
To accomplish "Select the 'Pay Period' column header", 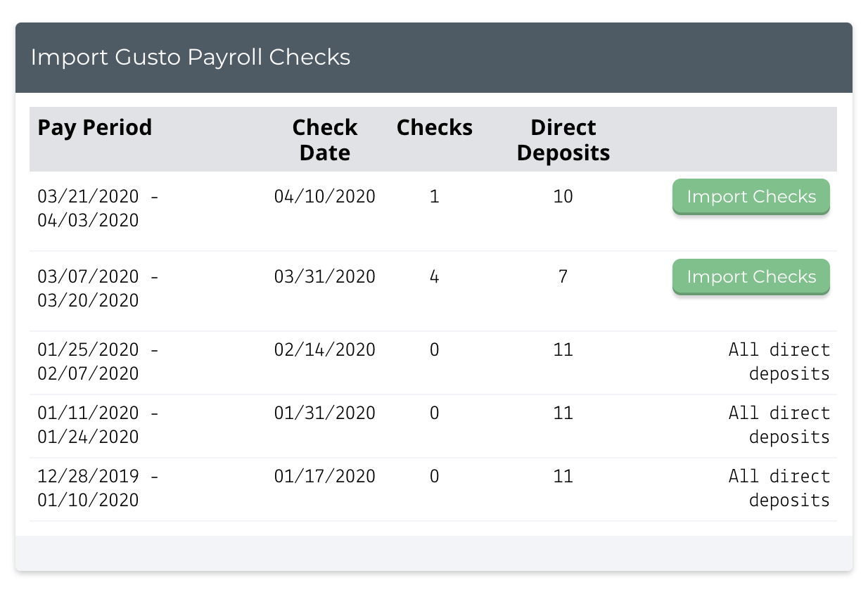I will click(95, 127).
